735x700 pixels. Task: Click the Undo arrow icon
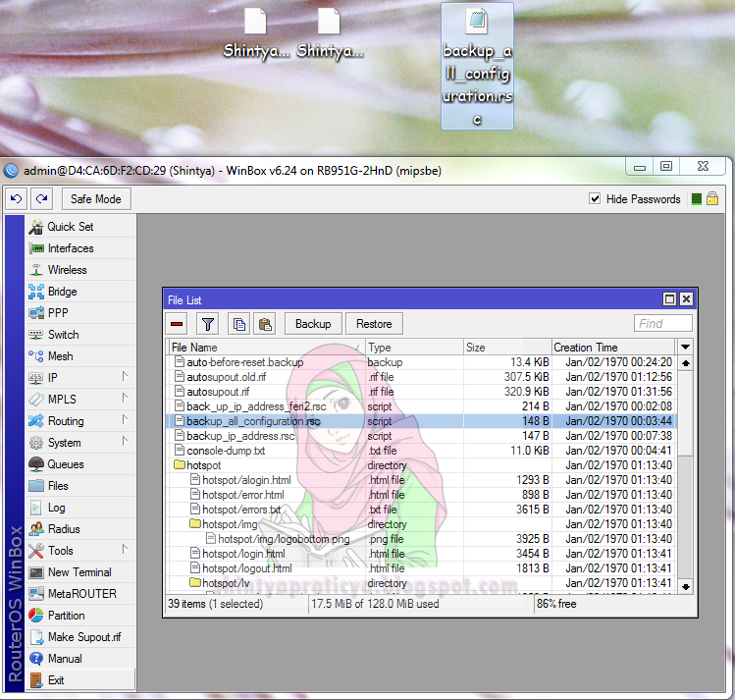(16, 199)
